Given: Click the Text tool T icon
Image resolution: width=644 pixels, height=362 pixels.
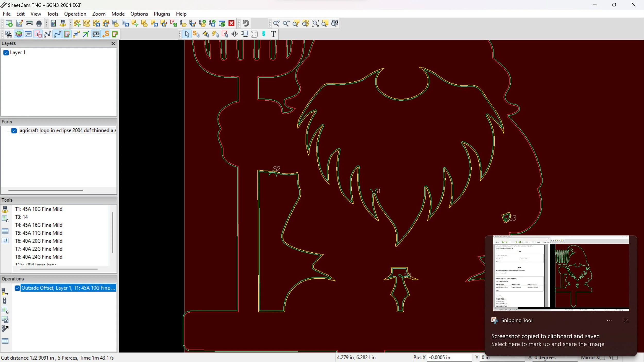Looking at the screenshot, I should pyautogui.click(x=273, y=34).
